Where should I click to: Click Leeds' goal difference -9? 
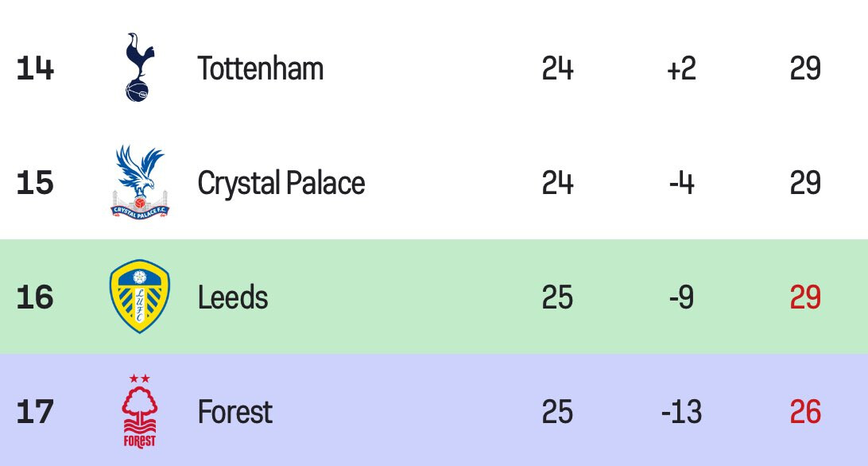coord(681,298)
